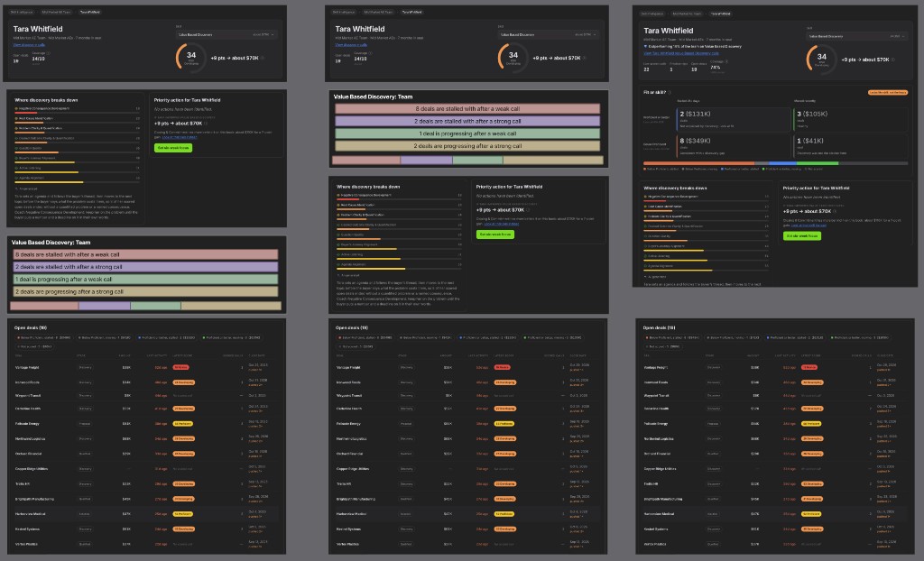Image resolution: width=924 pixels, height=561 pixels.
Task: Click info icon beside +9 pts in left Priority action card
Action: 206,124
